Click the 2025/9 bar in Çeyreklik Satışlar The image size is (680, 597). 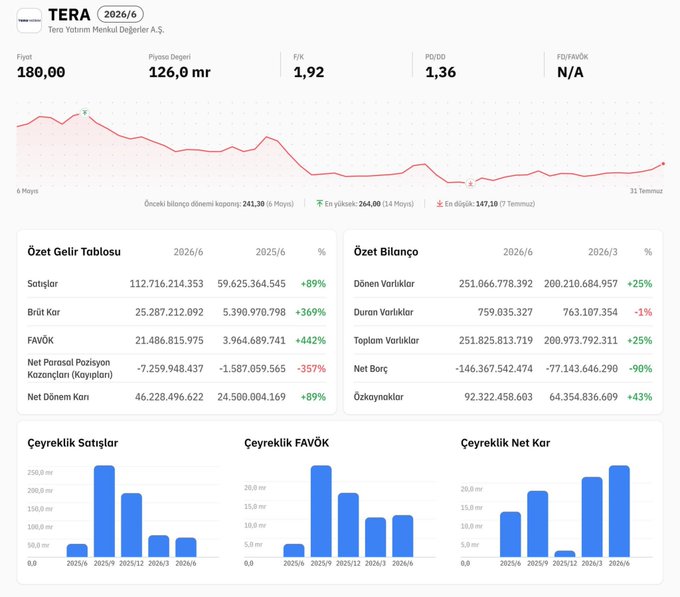pyautogui.click(x=104, y=511)
